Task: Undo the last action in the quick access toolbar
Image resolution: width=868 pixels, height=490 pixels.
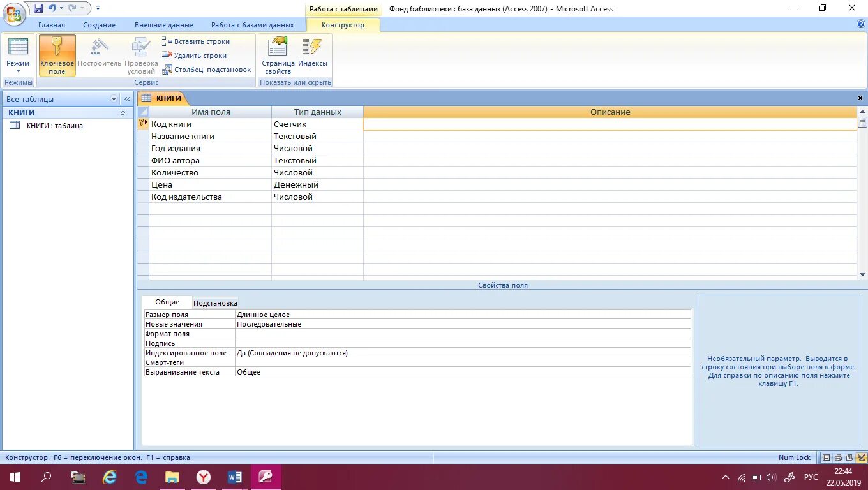Action: (52, 8)
